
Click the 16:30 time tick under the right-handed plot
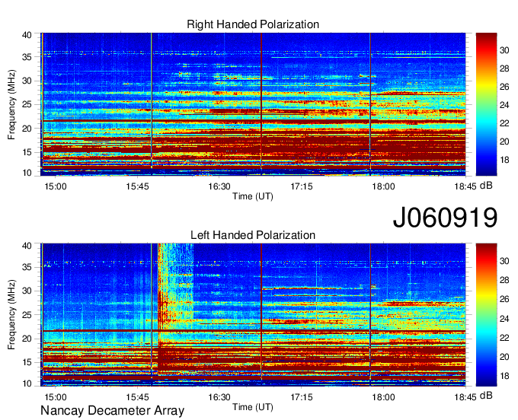tap(219, 186)
